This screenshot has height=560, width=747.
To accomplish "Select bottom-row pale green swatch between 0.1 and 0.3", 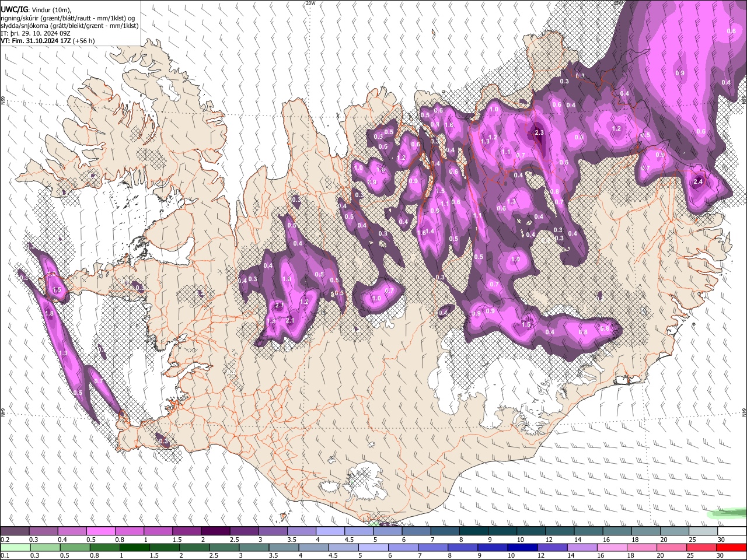I will point(15,547).
